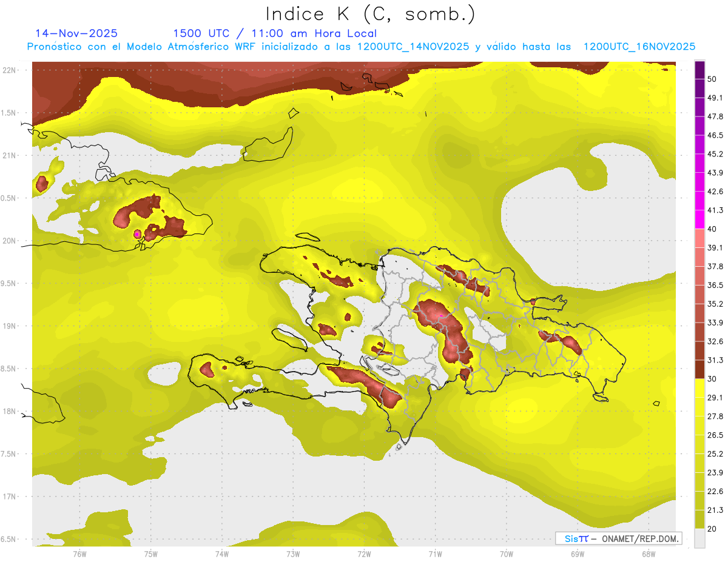Click the colorbar value "47.8"
The height and width of the screenshot is (562, 728).
pyautogui.click(x=715, y=116)
